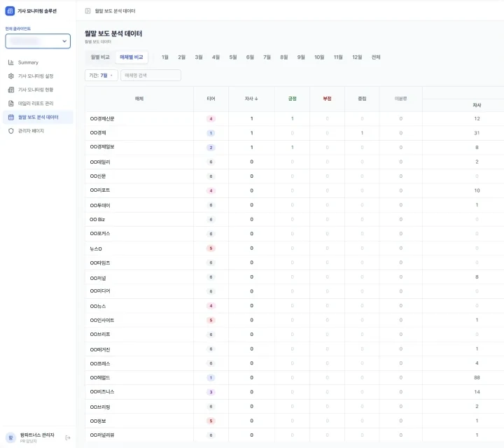Click the Summary chart icon

point(11,62)
